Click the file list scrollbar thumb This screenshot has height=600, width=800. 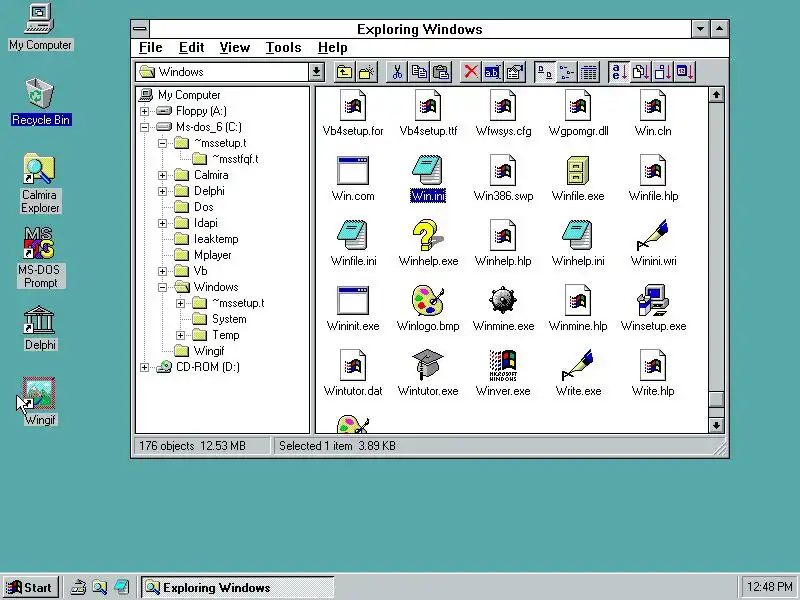[716, 399]
